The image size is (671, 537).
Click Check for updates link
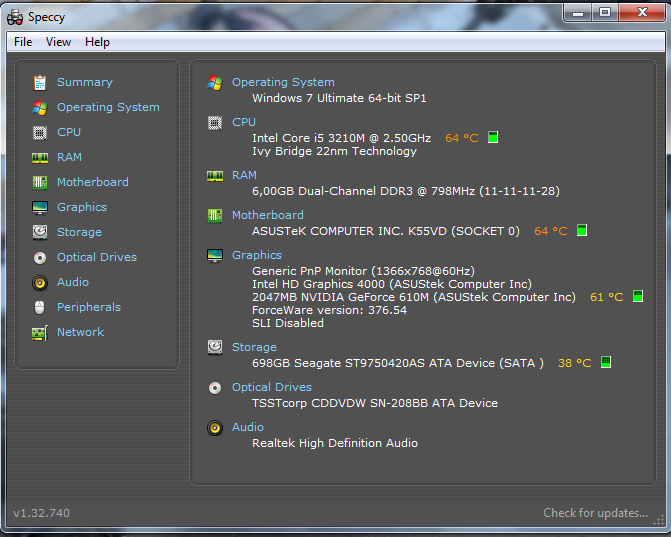point(595,513)
